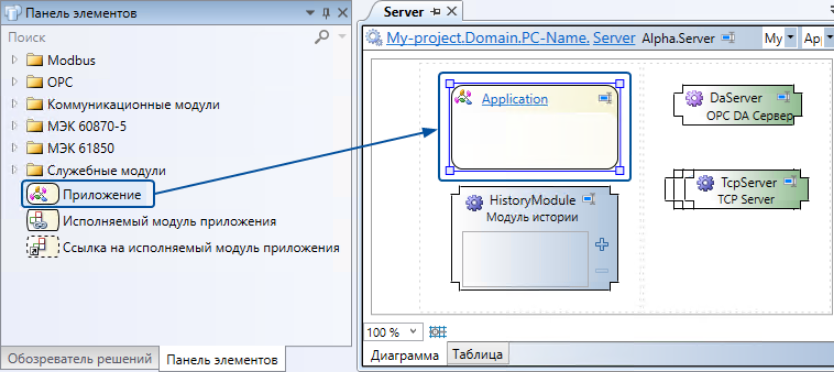Open the Application link in diagram

(514, 99)
